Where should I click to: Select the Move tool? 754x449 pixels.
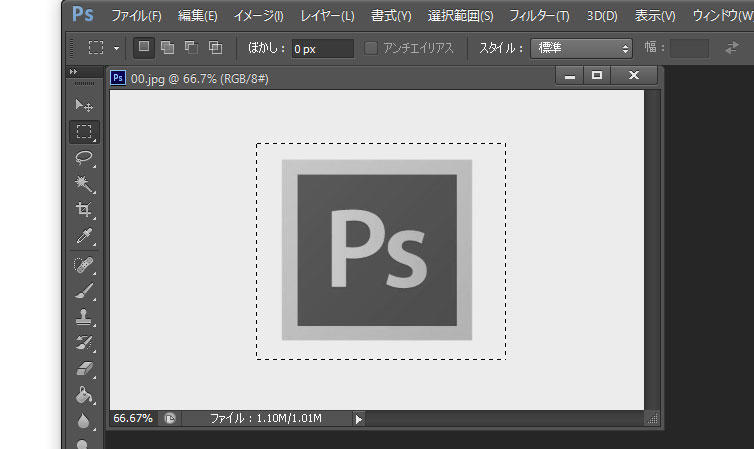tap(84, 105)
